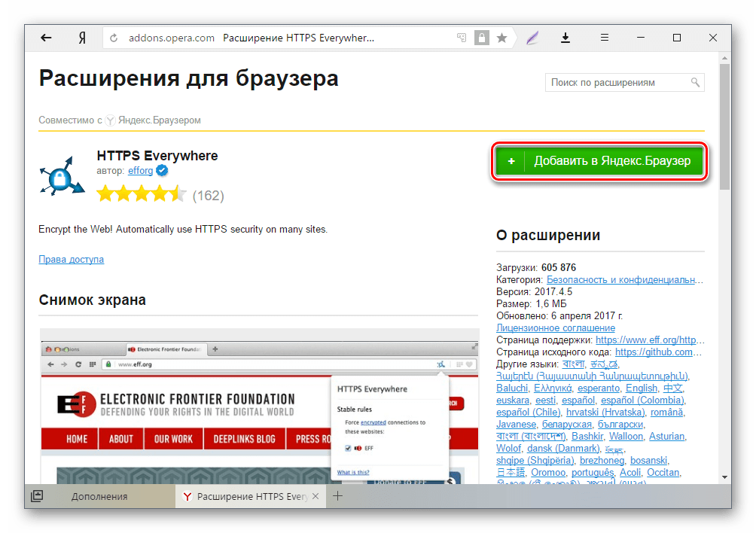Focus the Поиск по расширениям search field
Screen dimensions: 756x533
pyautogui.click(x=624, y=82)
